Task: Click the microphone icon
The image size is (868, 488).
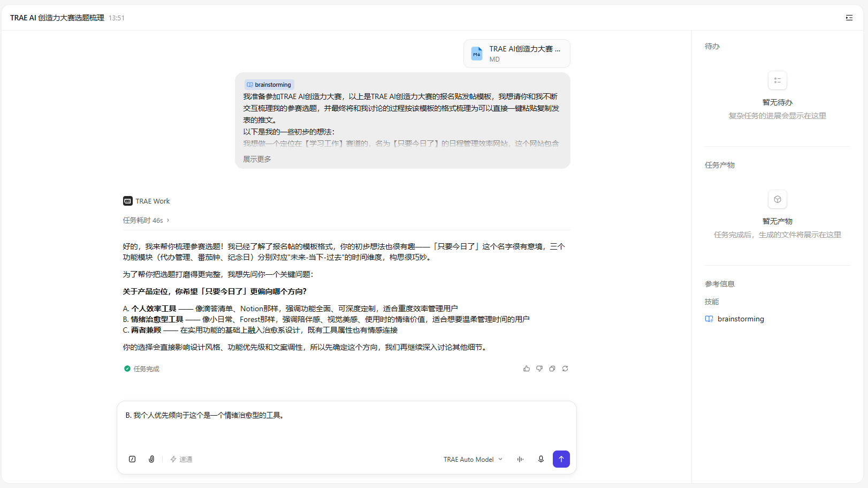Action: (x=541, y=459)
